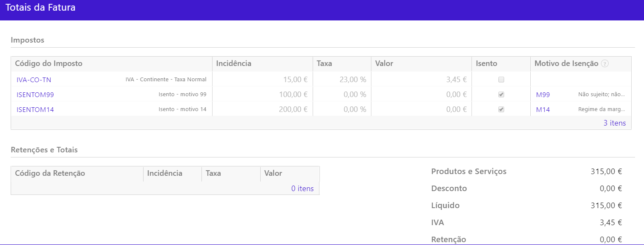Sort by Código do Imposto column header
This screenshot has width=644, height=246.
[x=49, y=63]
